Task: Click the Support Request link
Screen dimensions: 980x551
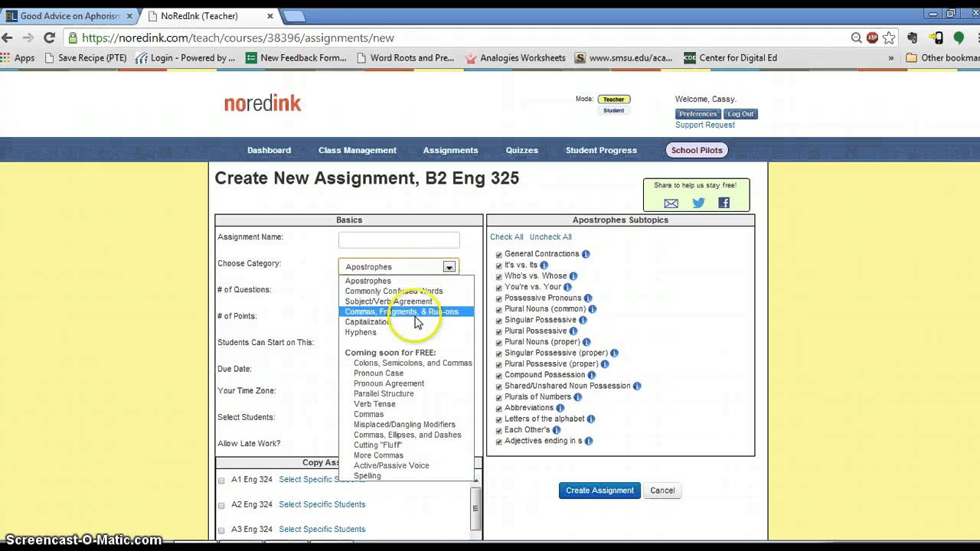Action: (704, 125)
